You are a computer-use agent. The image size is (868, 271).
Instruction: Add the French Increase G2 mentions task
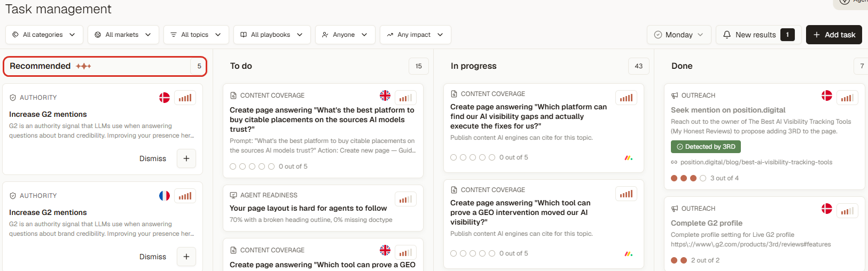pyautogui.click(x=186, y=257)
